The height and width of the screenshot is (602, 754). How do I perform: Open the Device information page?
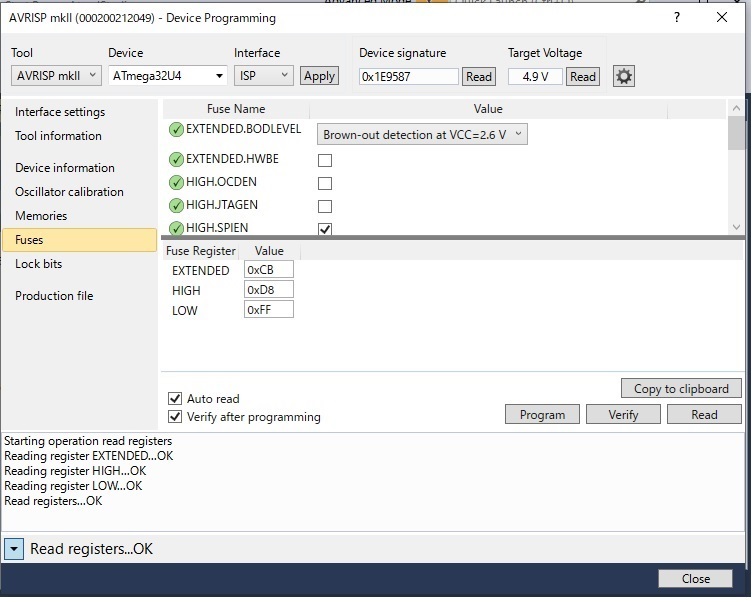pyautogui.click(x=65, y=168)
